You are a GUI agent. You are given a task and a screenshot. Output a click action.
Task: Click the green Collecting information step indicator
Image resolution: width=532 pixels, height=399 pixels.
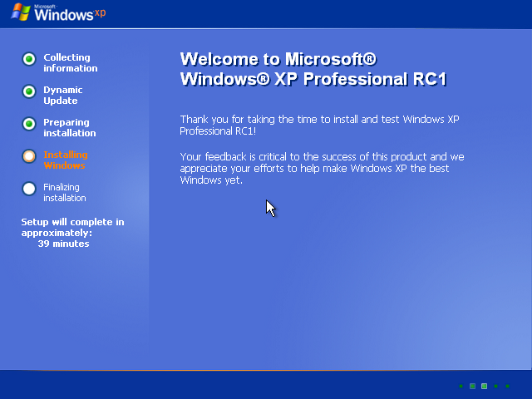point(29,59)
